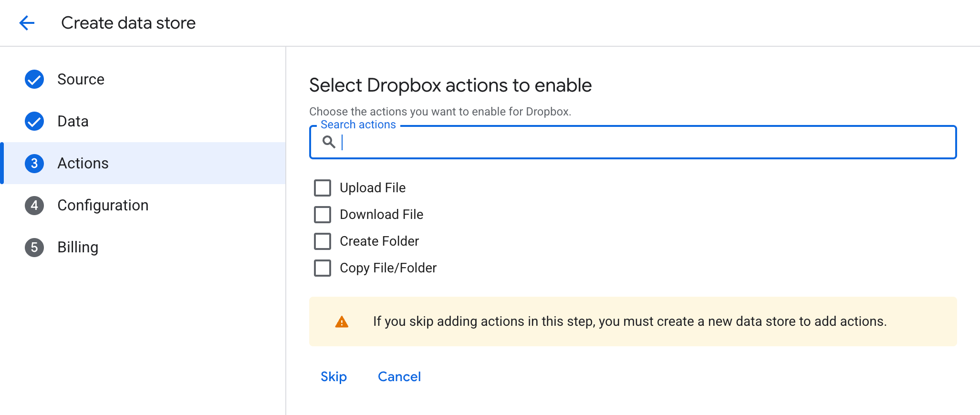Go to the Source step label
This screenshot has height=415, width=980.
tap(81, 79)
